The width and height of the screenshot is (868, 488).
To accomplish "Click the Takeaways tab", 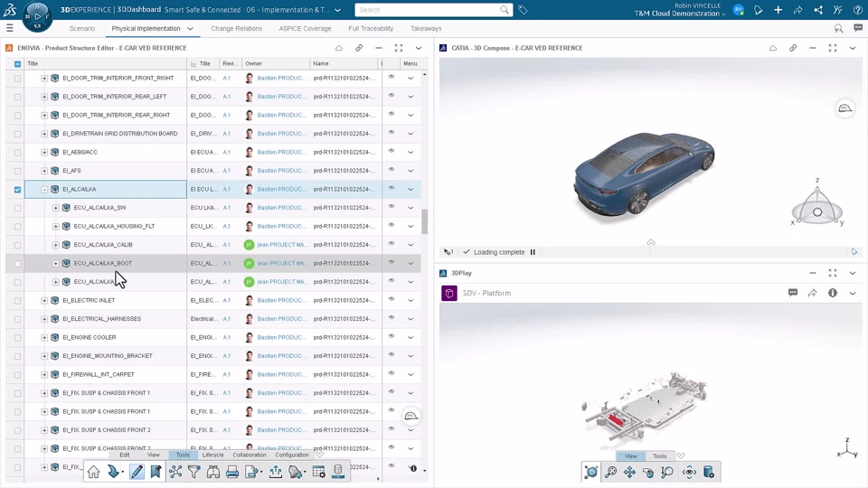I will (x=426, y=28).
